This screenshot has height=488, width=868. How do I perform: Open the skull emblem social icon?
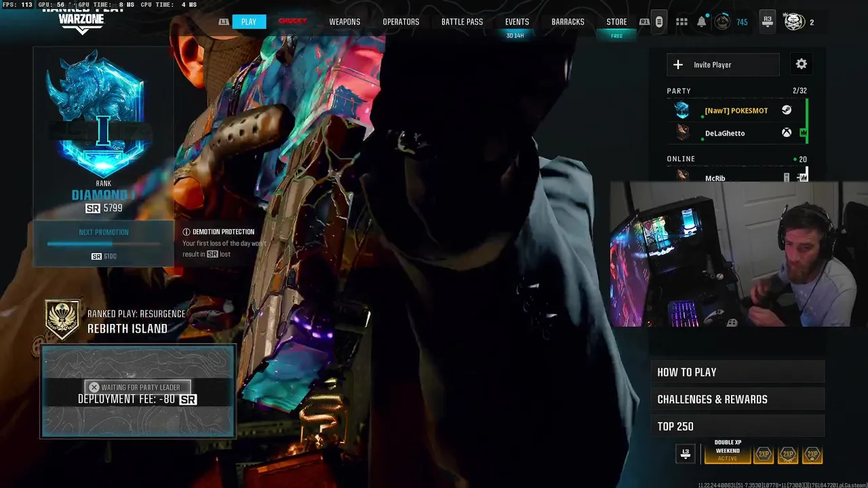click(x=794, y=22)
